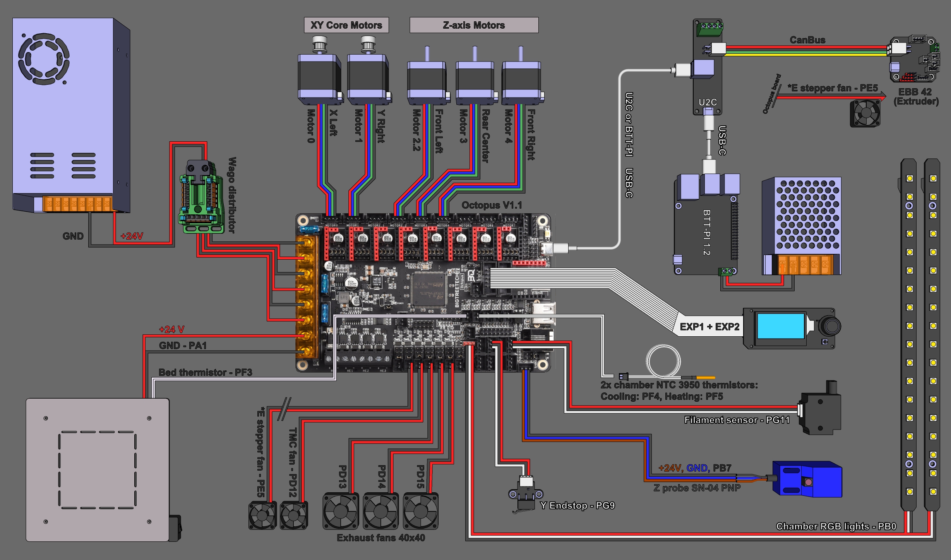Click the BTT-PI 1.2 board
The width and height of the screenshot is (951, 560).
(x=707, y=224)
